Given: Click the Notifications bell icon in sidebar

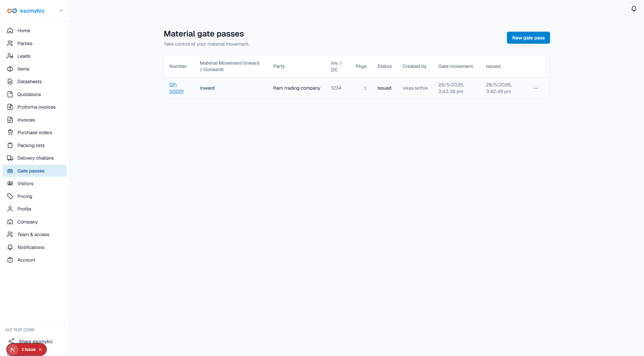Looking at the screenshot, I should tap(10, 247).
